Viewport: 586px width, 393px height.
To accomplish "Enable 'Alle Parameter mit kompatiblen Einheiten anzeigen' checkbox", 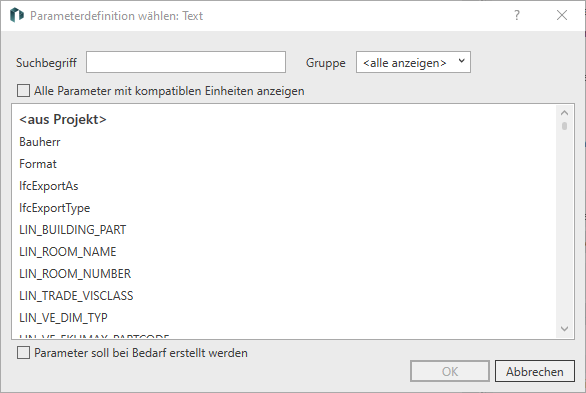I will pyautogui.click(x=23, y=91).
